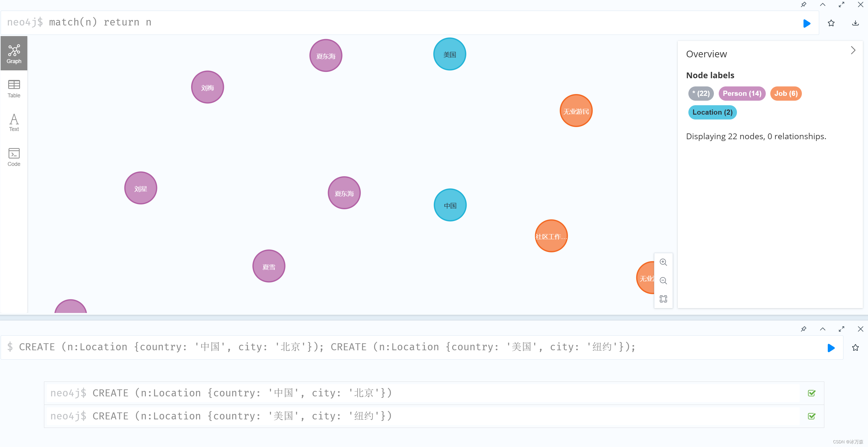Screen dimensions: 868x447
Task: Pin the top result frame
Action: (x=803, y=5)
